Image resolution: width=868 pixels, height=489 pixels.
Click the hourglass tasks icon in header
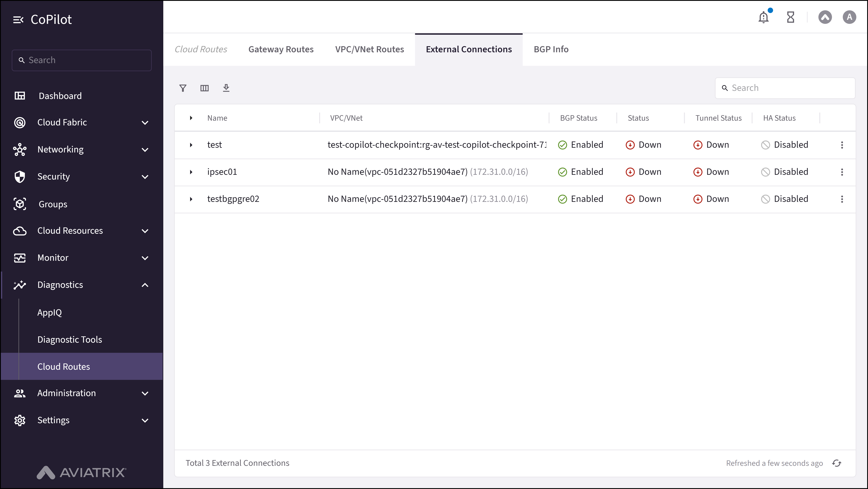pyautogui.click(x=791, y=17)
